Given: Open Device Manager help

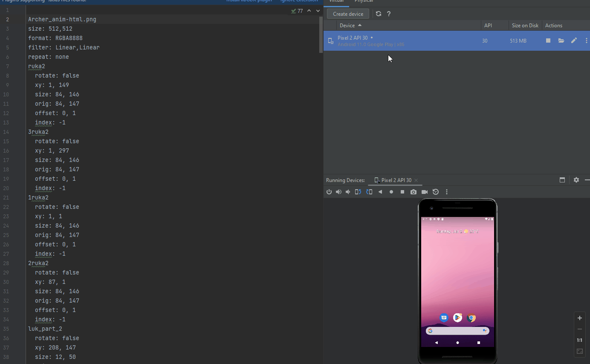Looking at the screenshot, I should pyautogui.click(x=389, y=14).
